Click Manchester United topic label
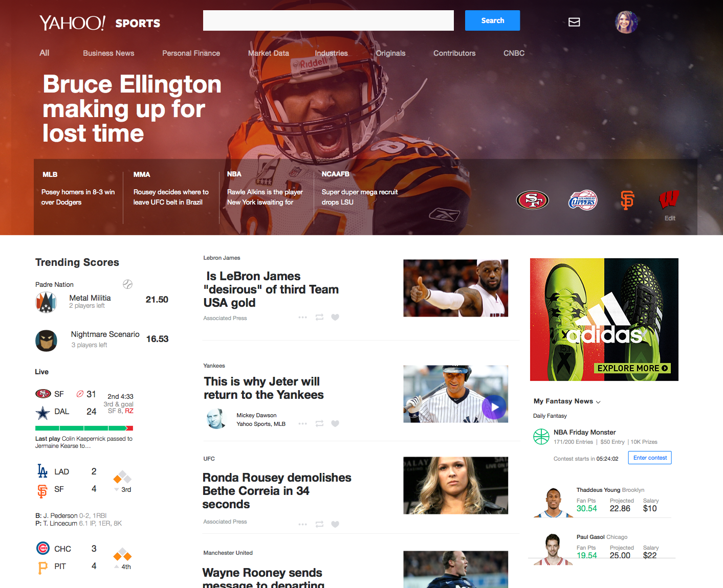Viewport: 723px width, 588px height. coord(228,553)
